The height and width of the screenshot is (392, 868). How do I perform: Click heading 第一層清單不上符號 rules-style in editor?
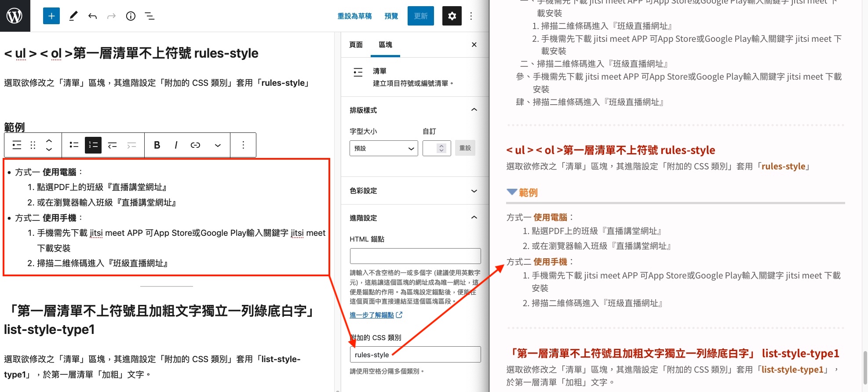[x=131, y=53]
